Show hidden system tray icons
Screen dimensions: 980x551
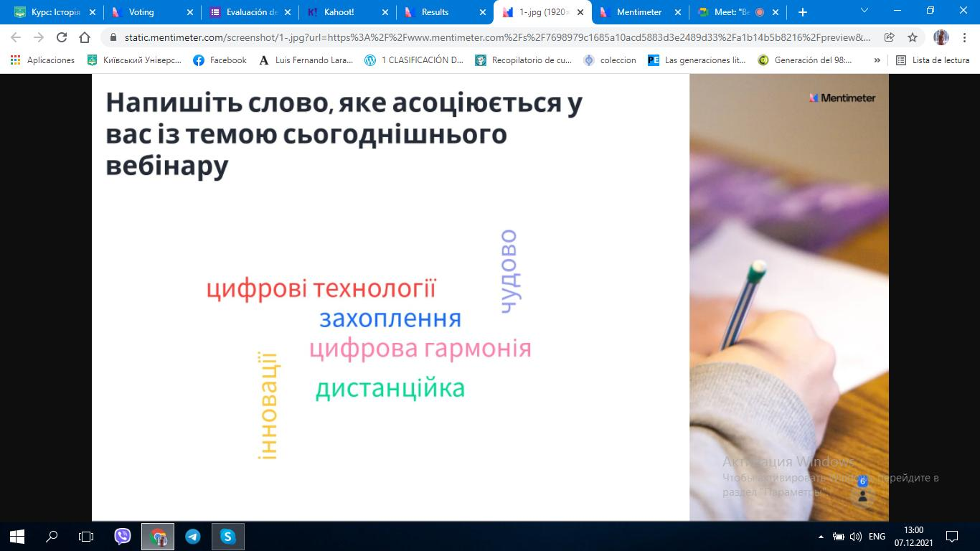tap(821, 536)
